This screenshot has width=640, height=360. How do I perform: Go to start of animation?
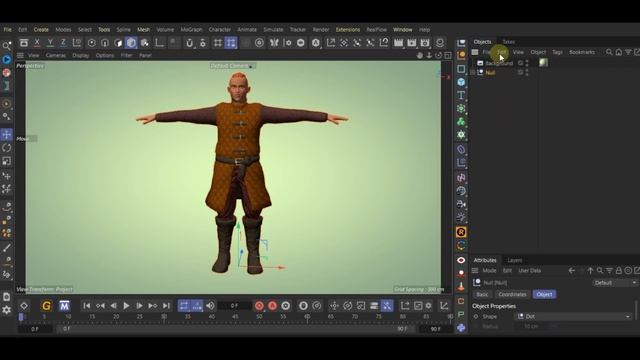tap(87, 305)
